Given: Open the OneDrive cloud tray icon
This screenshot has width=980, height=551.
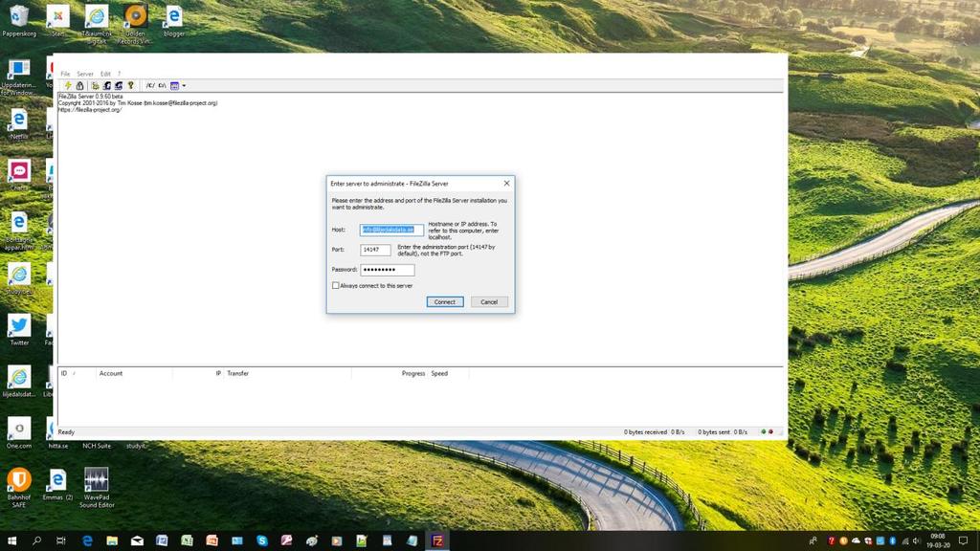Looking at the screenshot, I should (x=856, y=541).
